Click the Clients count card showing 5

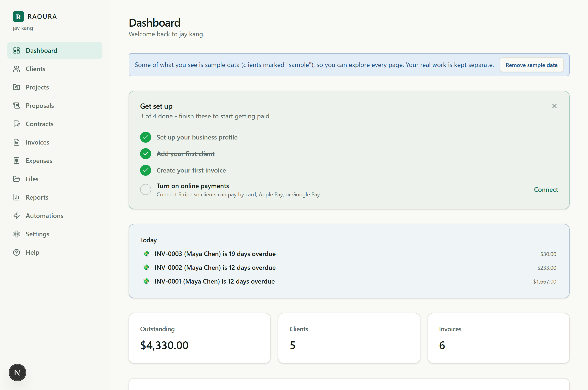tap(349, 338)
